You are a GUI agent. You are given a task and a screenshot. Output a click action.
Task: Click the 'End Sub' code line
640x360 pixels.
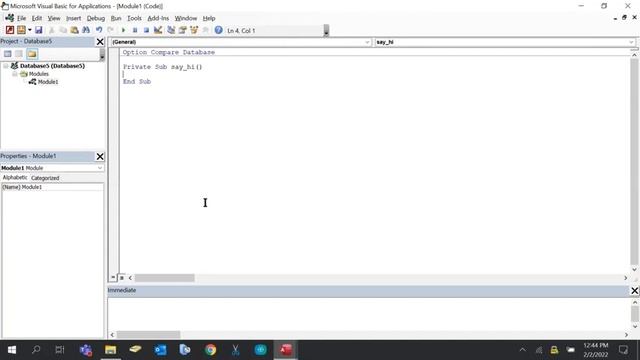pos(137,82)
